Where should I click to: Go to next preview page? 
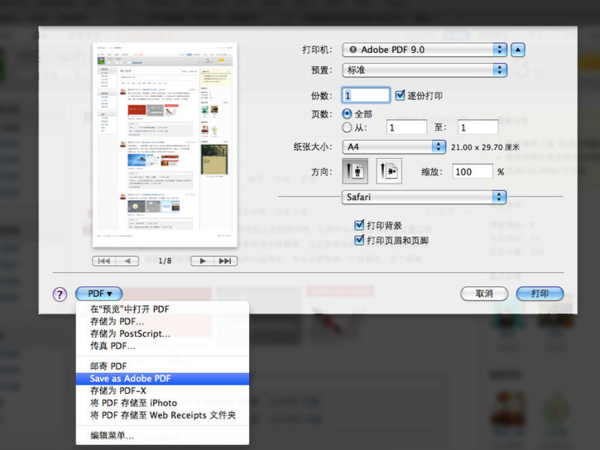[202, 261]
